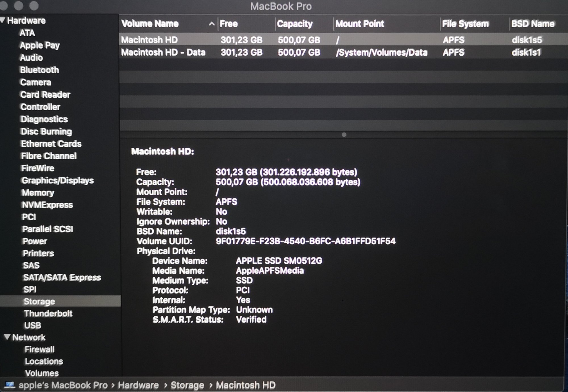The image size is (568, 392).
Task: Click the AppleAPFSMedia media name value
Action: click(270, 271)
